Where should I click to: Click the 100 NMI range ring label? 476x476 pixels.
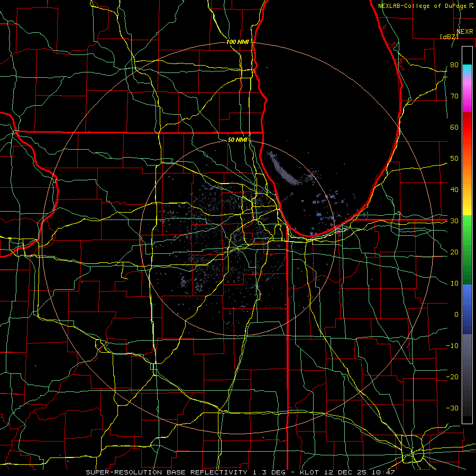(237, 42)
